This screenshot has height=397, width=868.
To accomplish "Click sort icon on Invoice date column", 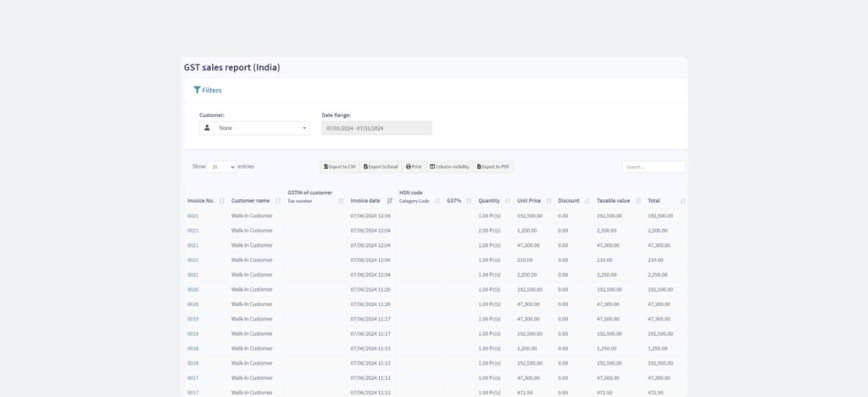I will tap(390, 201).
